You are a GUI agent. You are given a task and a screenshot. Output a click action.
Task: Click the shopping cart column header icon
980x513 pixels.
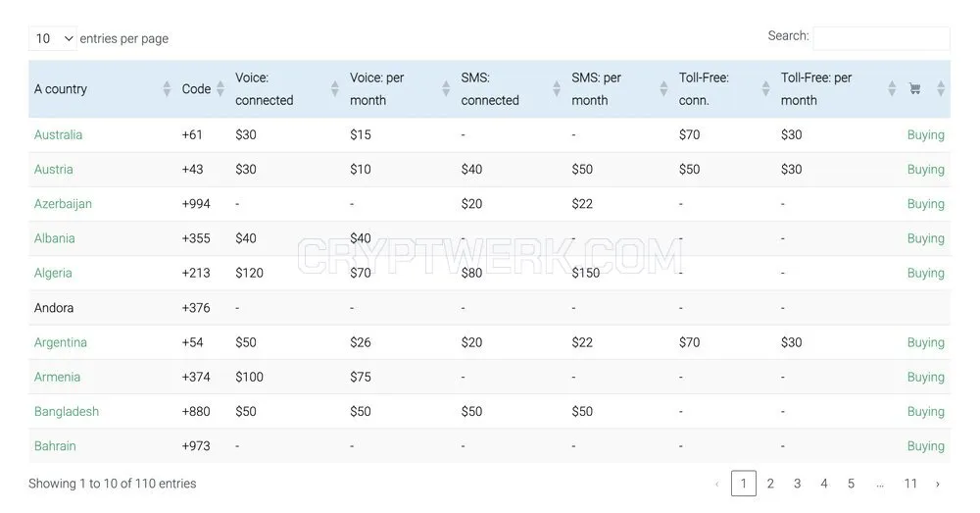(x=915, y=89)
